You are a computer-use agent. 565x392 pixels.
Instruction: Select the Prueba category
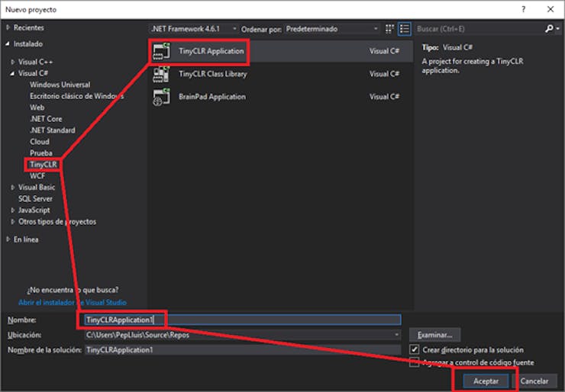41,153
